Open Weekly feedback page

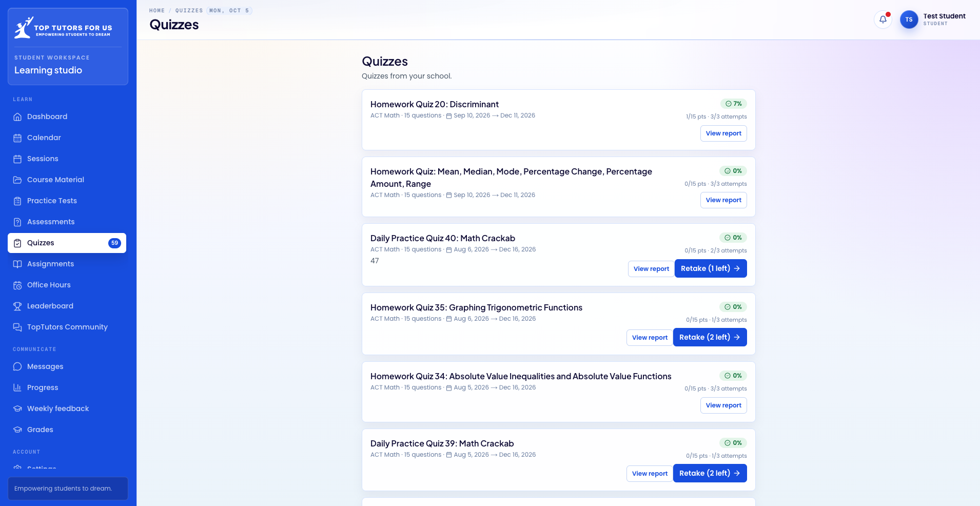tap(67, 408)
